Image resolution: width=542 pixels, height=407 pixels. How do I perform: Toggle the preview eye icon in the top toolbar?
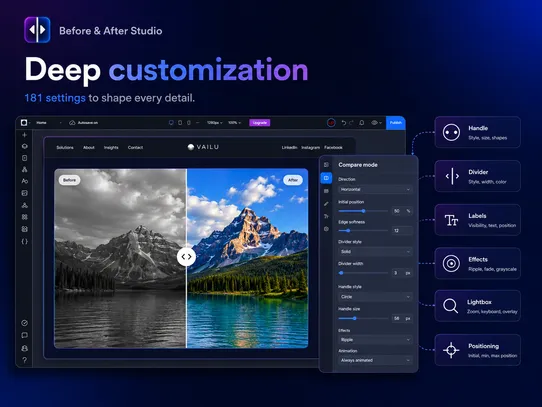coord(374,123)
